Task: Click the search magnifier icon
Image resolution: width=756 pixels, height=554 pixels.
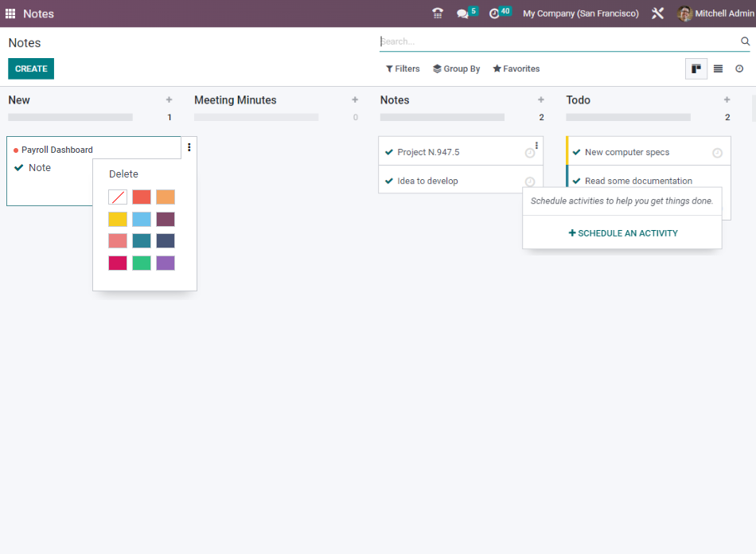Action: tap(745, 41)
